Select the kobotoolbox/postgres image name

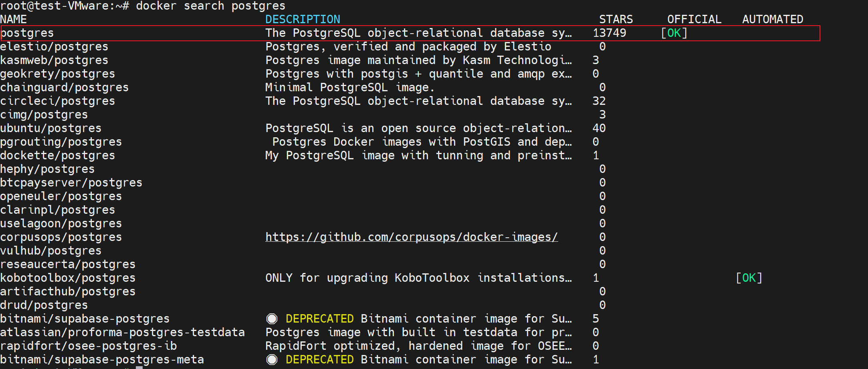tap(68, 278)
